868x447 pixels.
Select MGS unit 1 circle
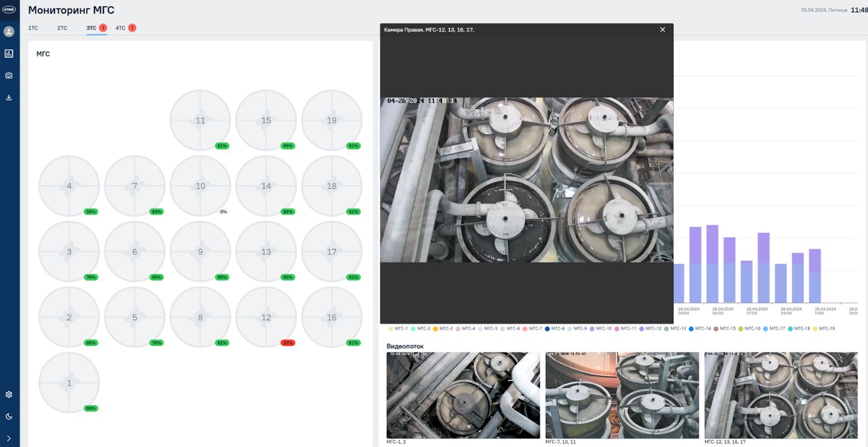pos(69,383)
